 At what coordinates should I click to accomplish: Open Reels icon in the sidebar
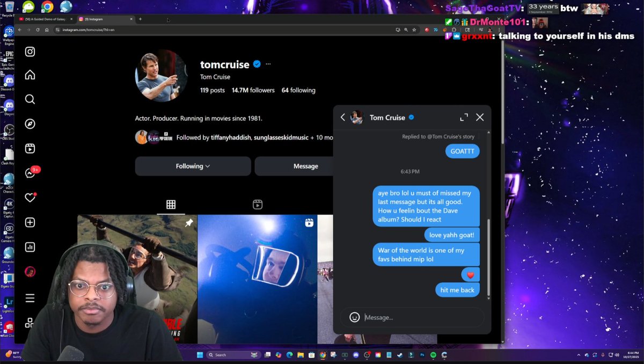point(30,149)
